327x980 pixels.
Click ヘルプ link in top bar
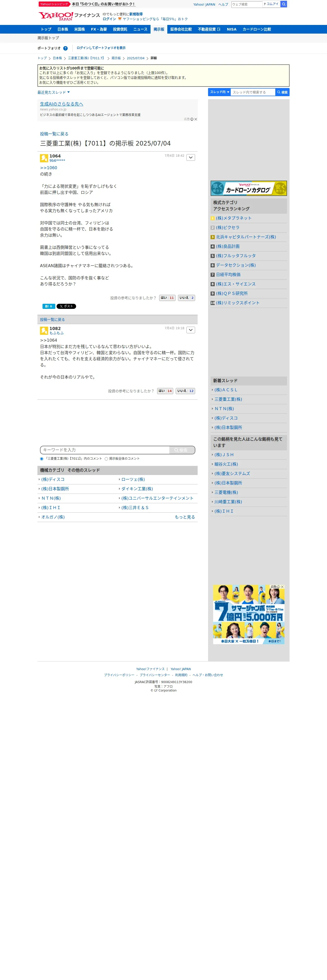(x=223, y=5)
